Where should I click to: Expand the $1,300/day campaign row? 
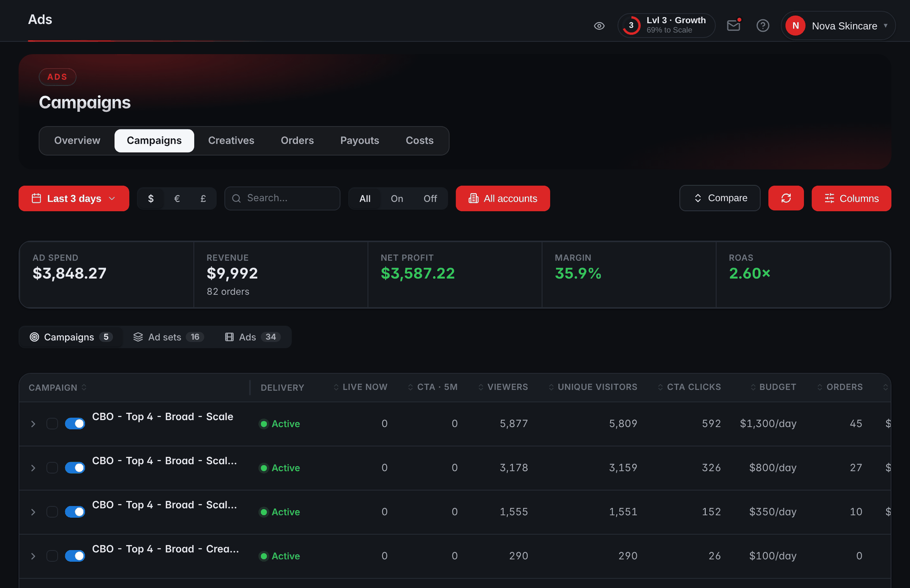[33, 424]
